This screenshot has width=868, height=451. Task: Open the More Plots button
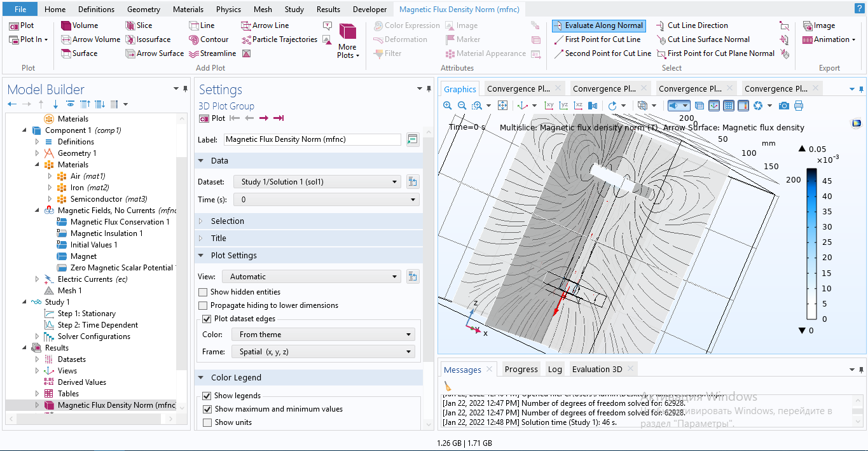pos(347,41)
